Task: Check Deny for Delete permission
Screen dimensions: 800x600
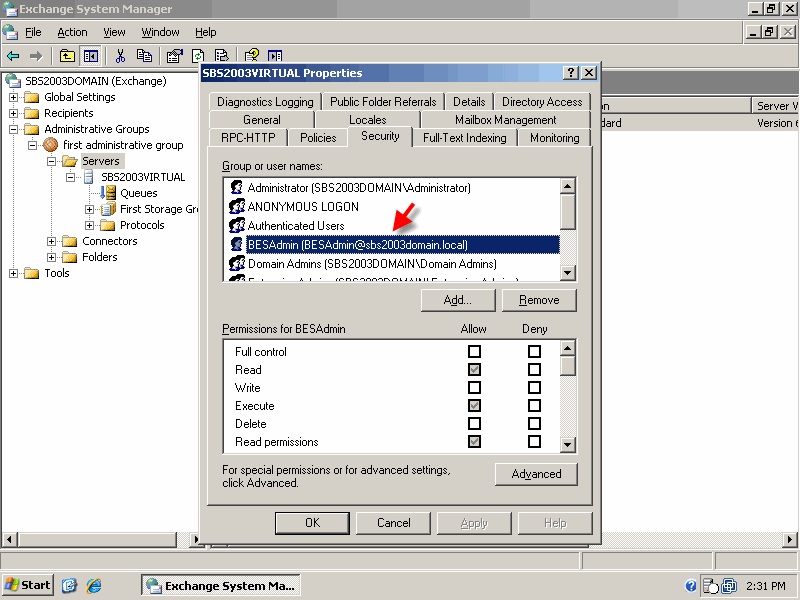Action: pos(534,423)
